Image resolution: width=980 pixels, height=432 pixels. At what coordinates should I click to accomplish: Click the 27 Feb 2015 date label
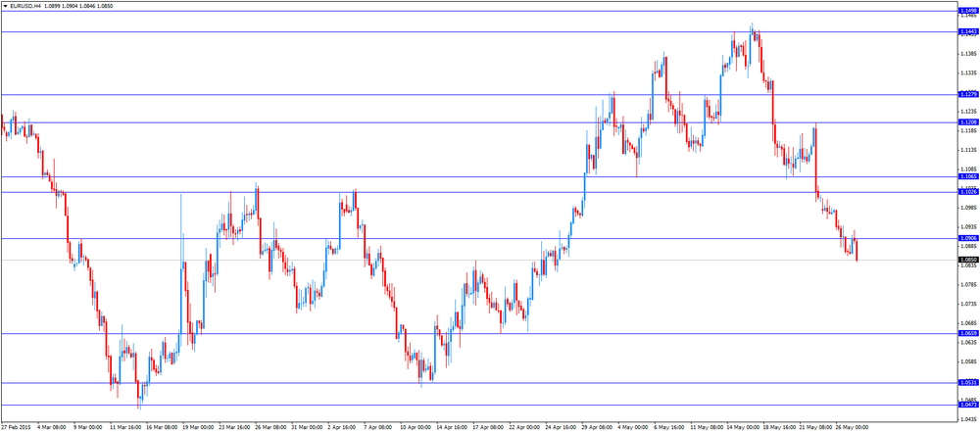point(15,428)
